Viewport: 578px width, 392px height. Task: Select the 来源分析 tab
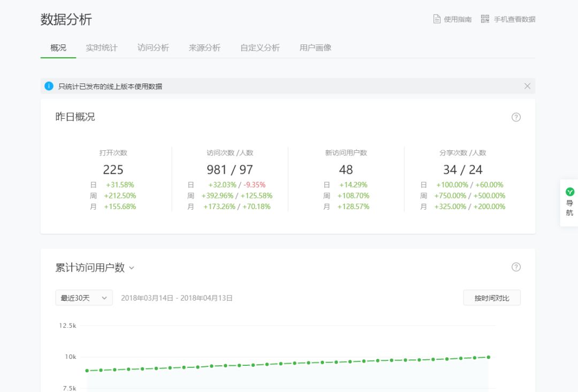tap(203, 47)
